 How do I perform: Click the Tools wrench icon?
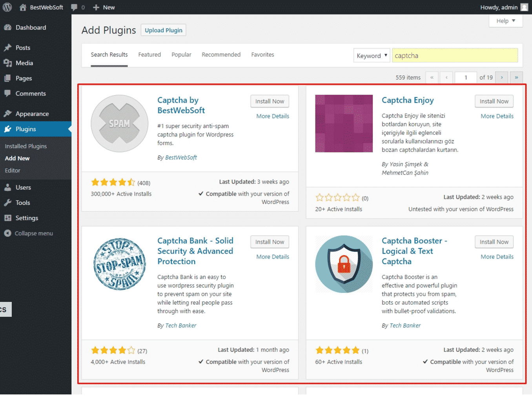pos(7,203)
